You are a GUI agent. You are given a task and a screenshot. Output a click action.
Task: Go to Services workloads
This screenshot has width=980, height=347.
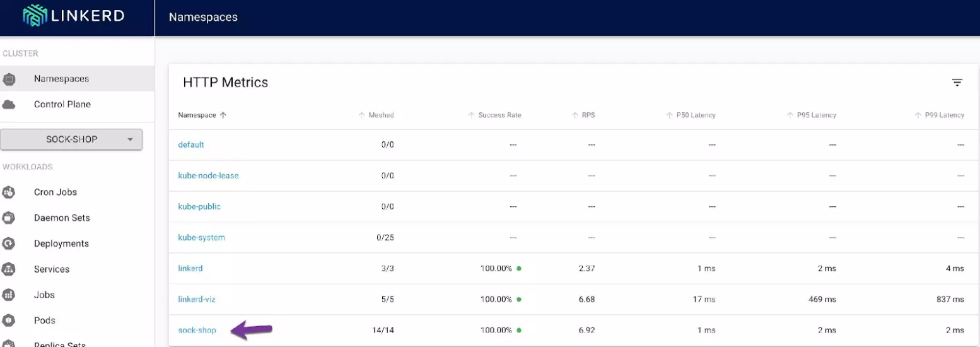tap(77, 269)
